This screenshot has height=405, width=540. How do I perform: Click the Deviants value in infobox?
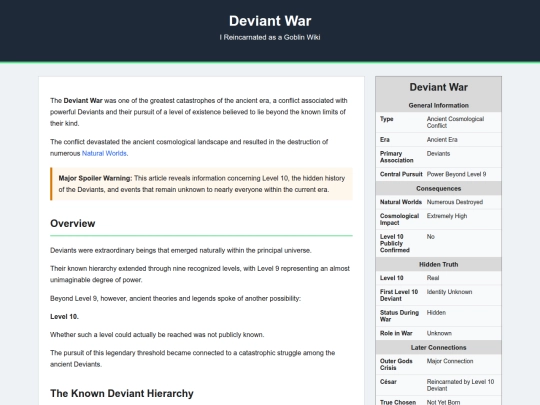tap(438, 154)
